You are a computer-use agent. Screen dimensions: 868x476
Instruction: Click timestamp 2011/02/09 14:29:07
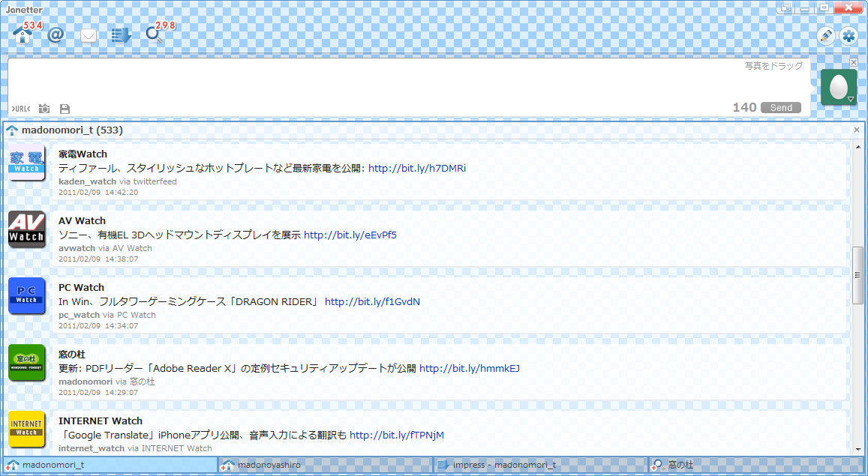click(98, 393)
